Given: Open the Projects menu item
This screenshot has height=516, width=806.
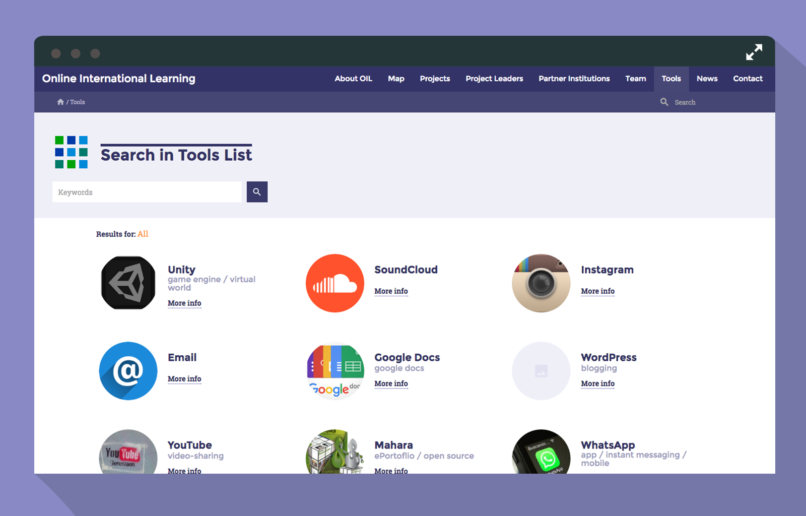Looking at the screenshot, I should click(435, 79).
